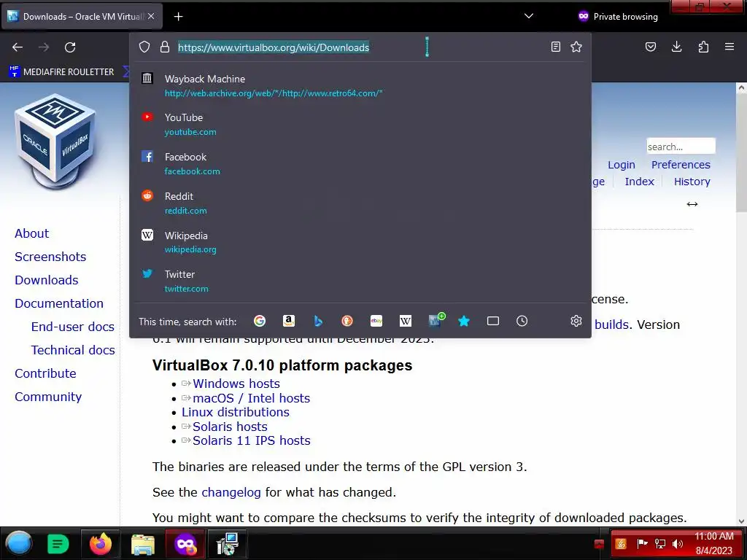Switch to the Downloads – Oracle VM VirtualBox tab
Screen dimensions: 747x560
82,17
